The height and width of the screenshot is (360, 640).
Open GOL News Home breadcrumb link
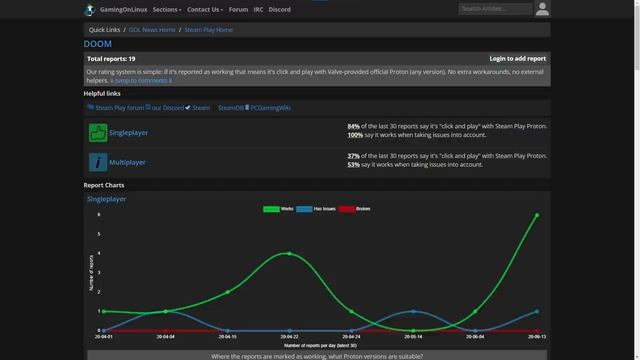coord(152,30)
